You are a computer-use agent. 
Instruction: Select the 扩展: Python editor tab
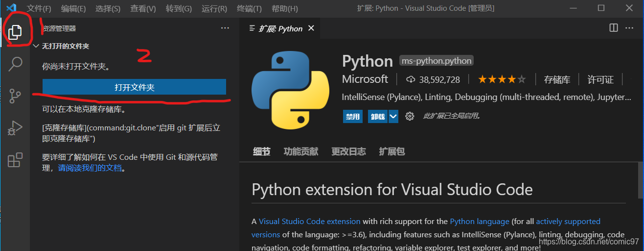(x=279, y=28)
